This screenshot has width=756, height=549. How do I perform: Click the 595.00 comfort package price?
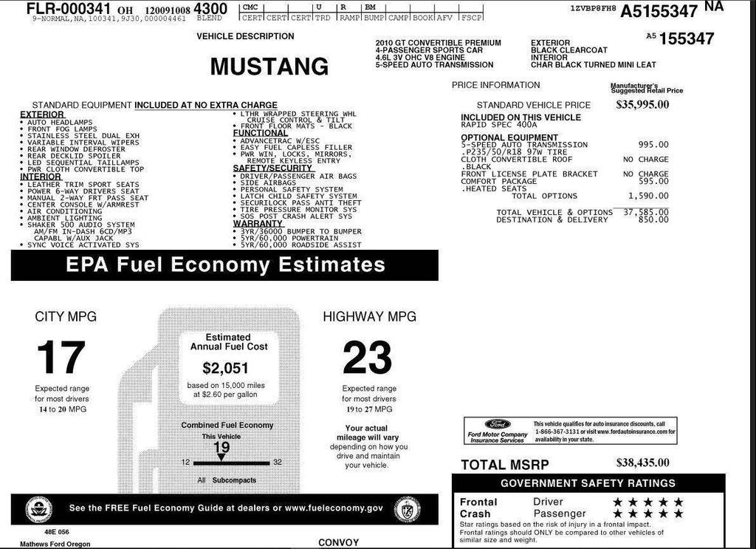(653, 181)
